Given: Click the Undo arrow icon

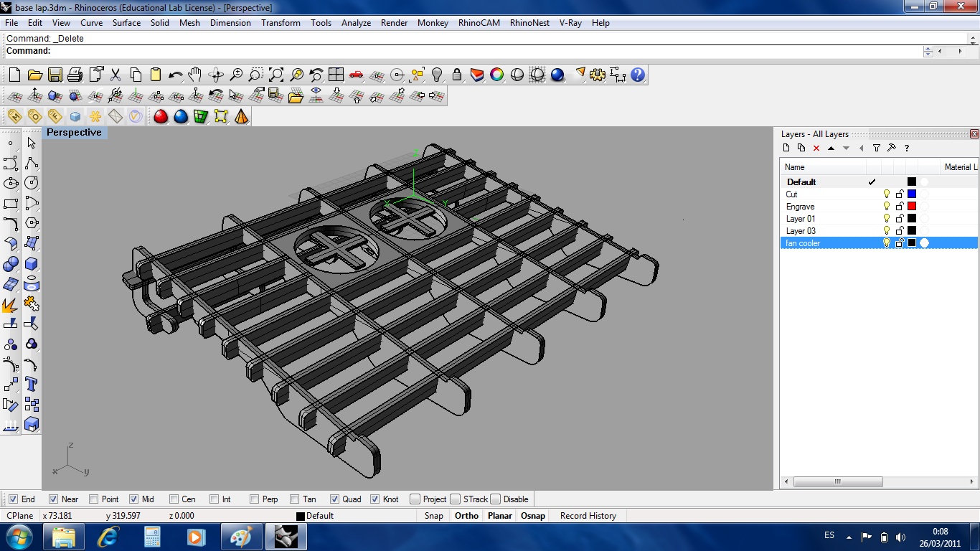Looking at the screenshot, I should click(x=175, y=75).
